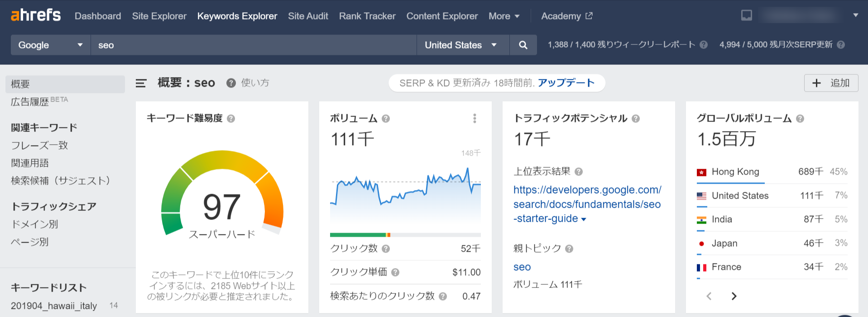The height and width of the screenshot is (317, 868).
Task: Open the hamburger sidebar menu icon
Action: pos(141,83)
